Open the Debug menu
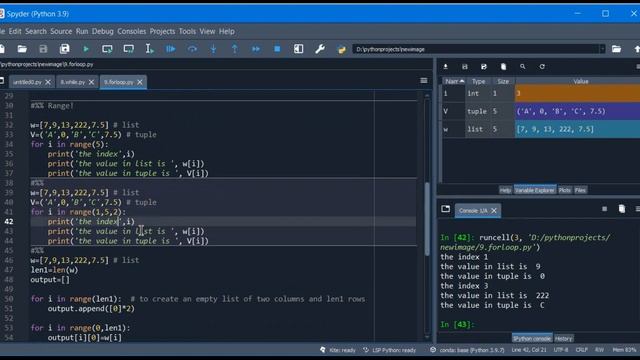 (103, 31)
